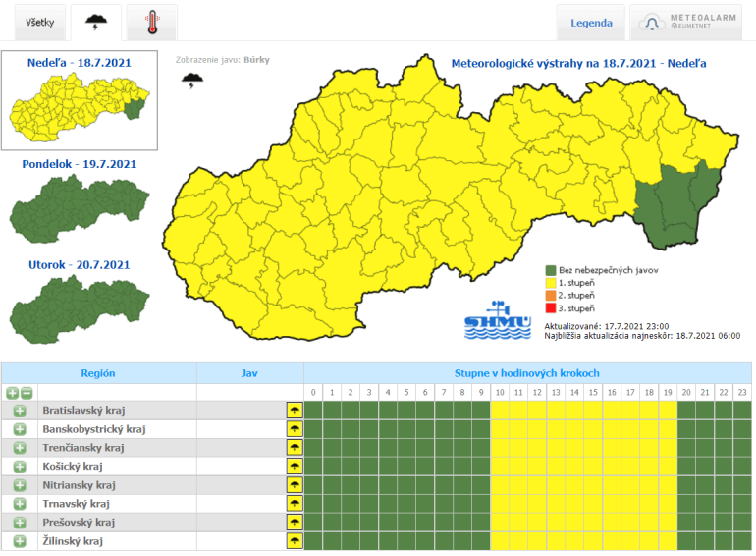Open the Meteoalarm Eumetnet link
Screen dimensions: 756x556
(686, 23)
